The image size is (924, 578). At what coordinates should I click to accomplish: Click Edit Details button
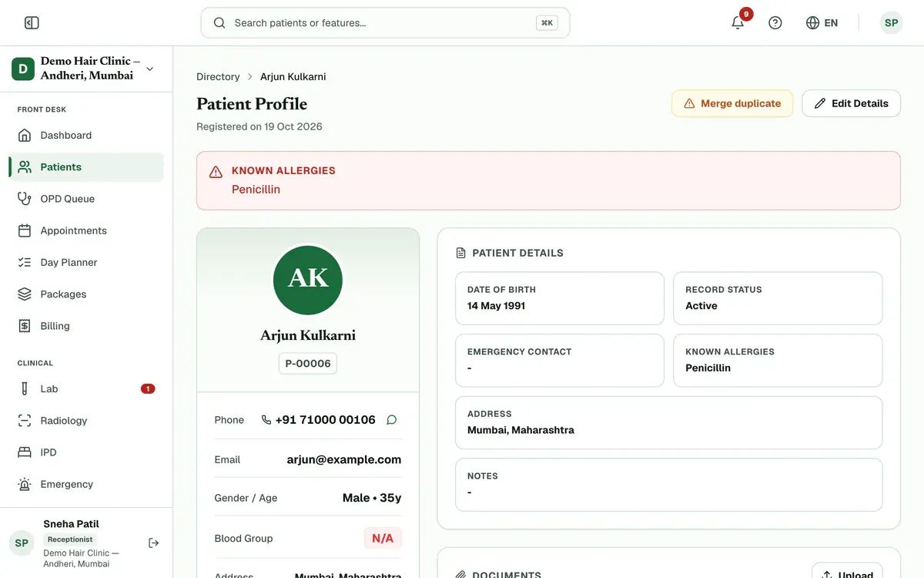tap(851, 103)
